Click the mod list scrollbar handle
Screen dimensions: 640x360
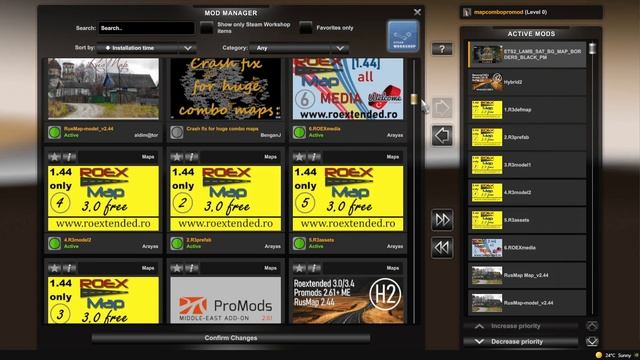pos(414,99)
